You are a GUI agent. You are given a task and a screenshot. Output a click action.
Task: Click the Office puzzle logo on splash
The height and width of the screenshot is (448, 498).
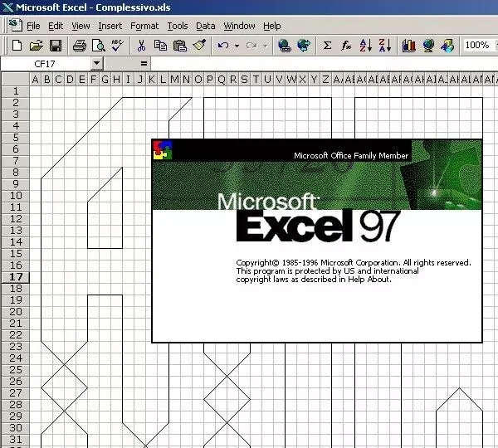(163, 150)
